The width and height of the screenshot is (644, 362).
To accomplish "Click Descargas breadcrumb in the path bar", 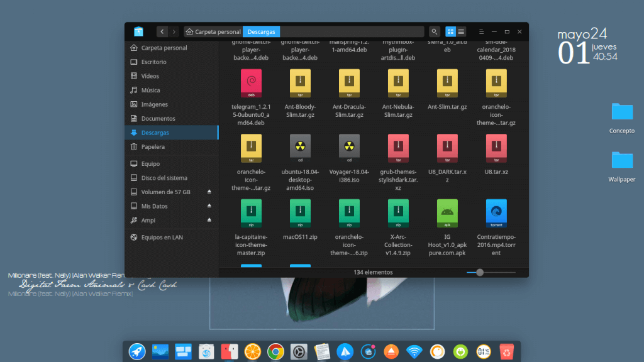I will (261, 31).
